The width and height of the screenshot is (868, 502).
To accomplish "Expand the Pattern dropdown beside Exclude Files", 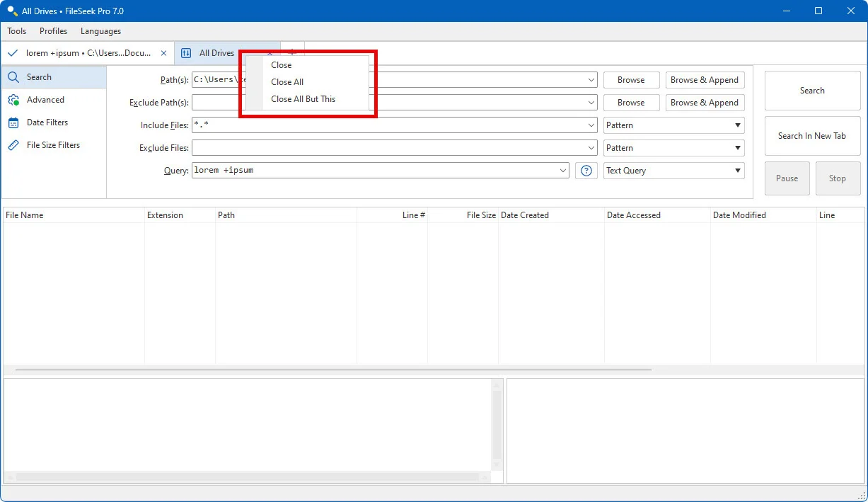I will 736,147.
